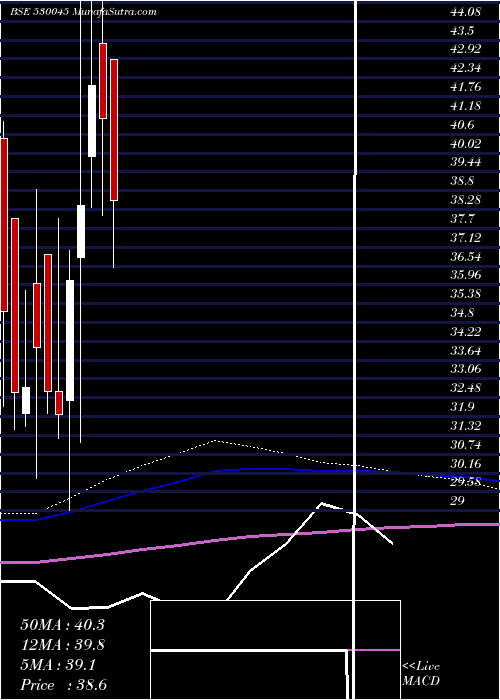Image resolution: width=500 pixels, height=700 pixels.
Task: Click the tallest red candlestick peaking near 42.92
Action: (114, 130)
